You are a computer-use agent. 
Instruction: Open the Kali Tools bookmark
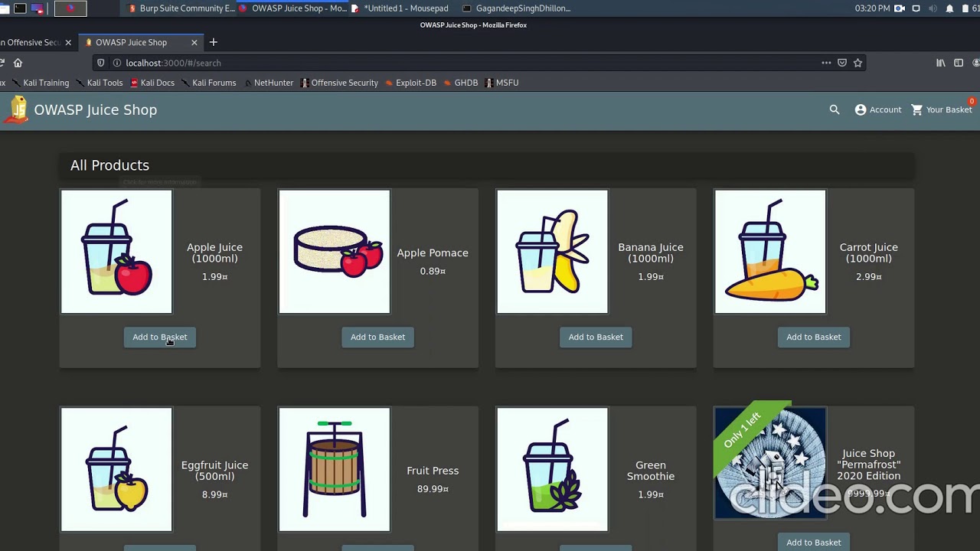[x=100, y=83]
